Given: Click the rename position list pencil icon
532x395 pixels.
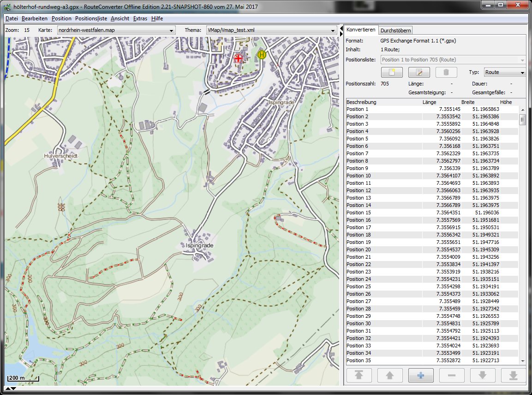Looking at the screenshot, I should tap(419, 73).
